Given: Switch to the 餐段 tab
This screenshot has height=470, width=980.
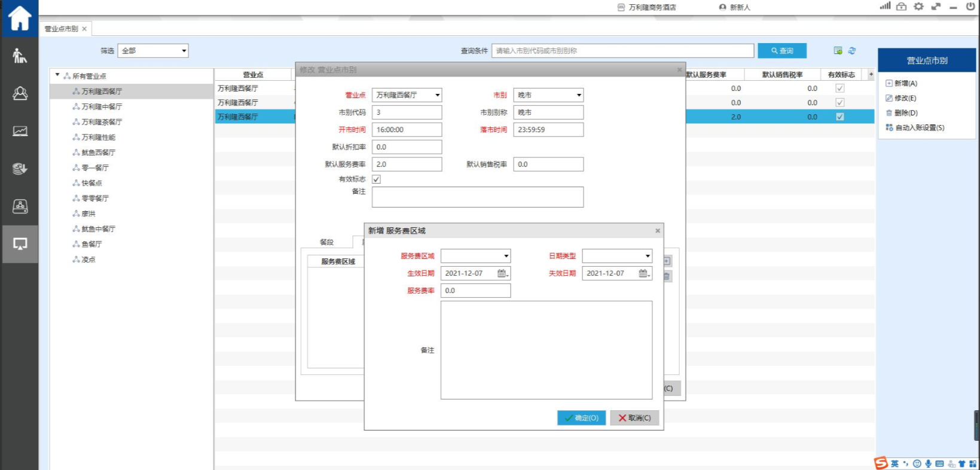Looking at the screenshot, I should pos(326,242).
